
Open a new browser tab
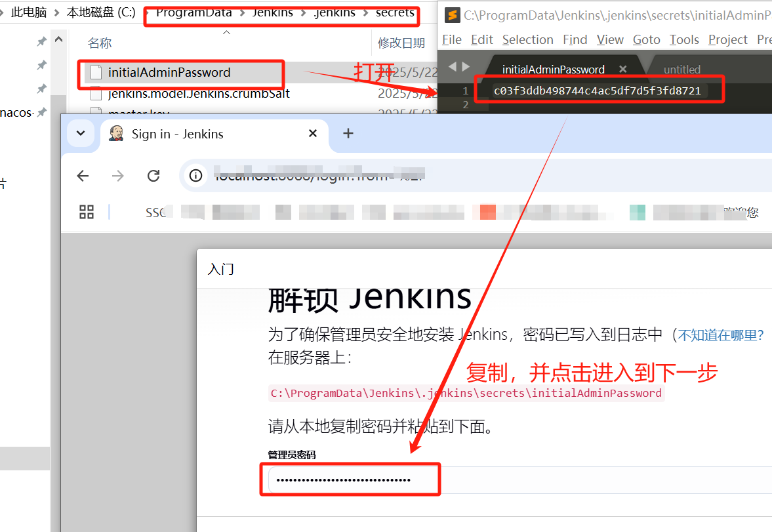point(348,134)
